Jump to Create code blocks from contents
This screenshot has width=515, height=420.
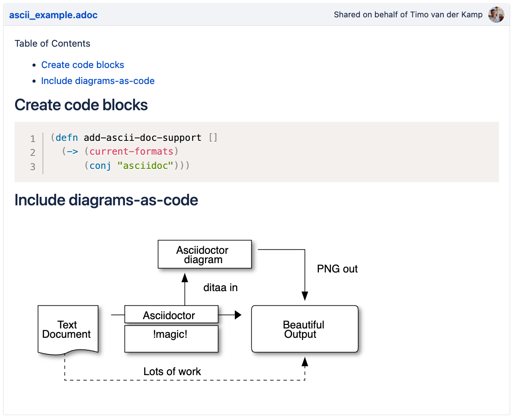[83, 65]
